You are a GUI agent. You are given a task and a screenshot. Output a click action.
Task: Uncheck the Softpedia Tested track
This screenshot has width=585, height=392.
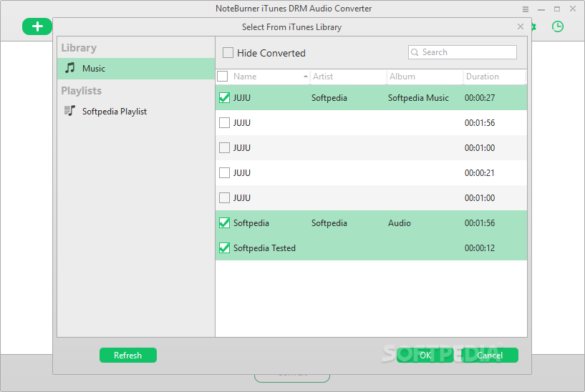click(224, 248)
